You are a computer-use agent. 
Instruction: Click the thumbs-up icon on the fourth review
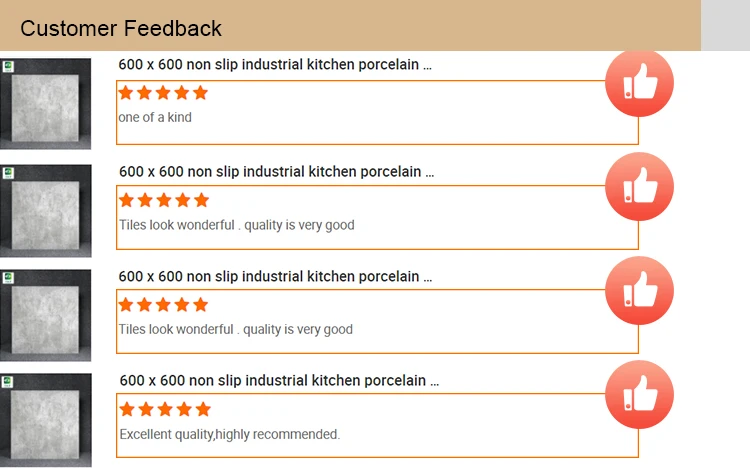[640, 394]
